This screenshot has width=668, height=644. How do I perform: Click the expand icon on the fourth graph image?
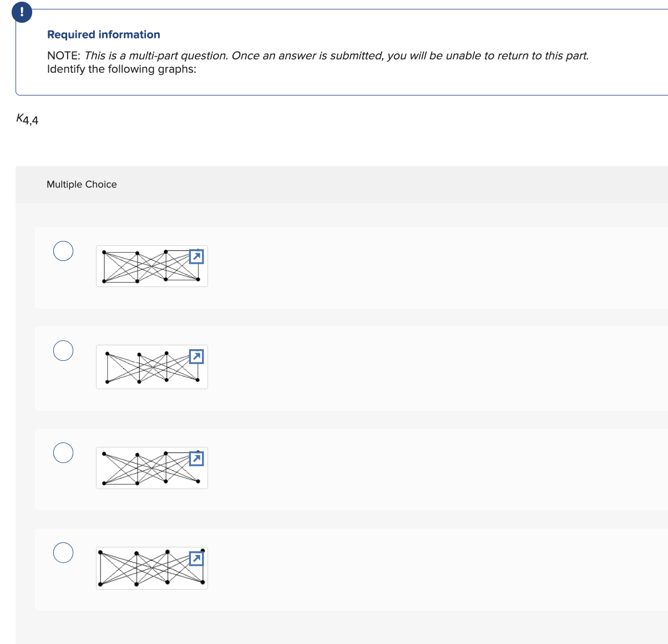pyautogui.click(x=195, y=559)
